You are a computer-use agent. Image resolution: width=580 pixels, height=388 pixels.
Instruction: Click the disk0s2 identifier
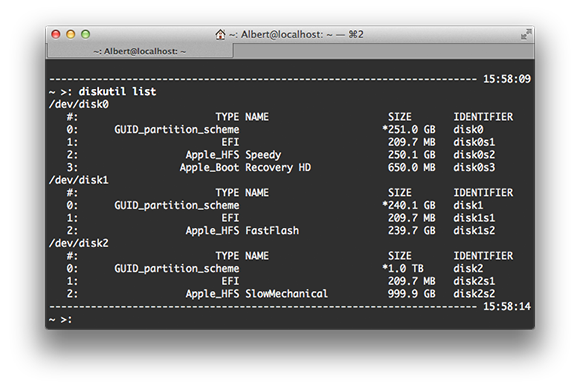474,155
